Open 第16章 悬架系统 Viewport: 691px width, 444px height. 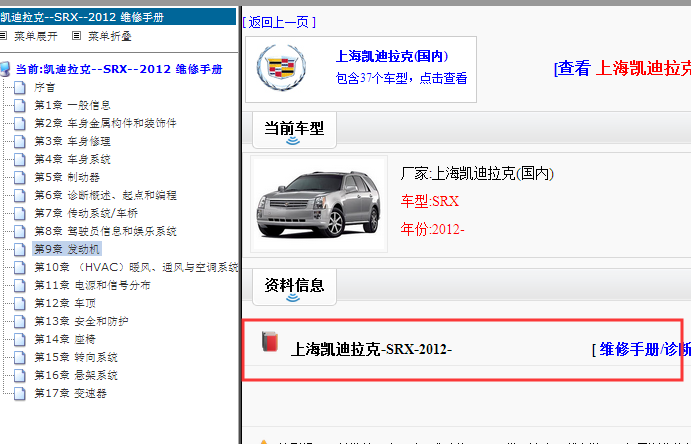[76, 376]
